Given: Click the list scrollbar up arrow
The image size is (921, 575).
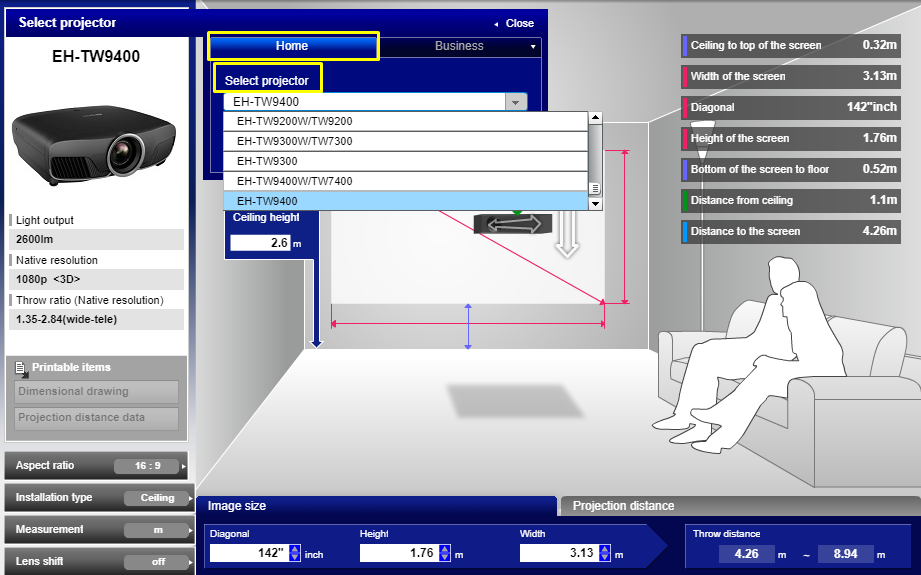Looking at the screenshot, I should (596, 117).
